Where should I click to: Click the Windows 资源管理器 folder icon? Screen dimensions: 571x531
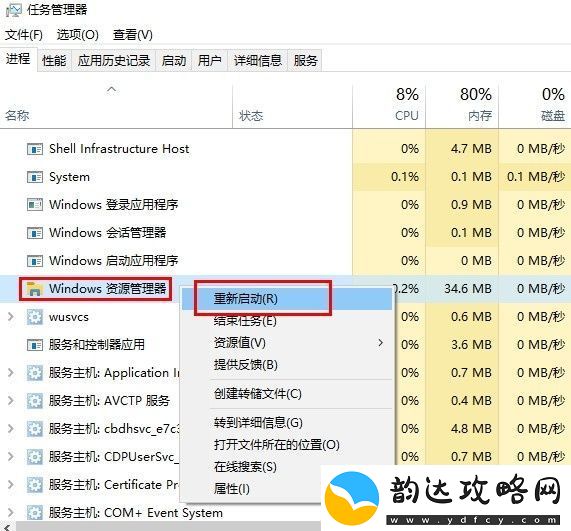[35, 288]
